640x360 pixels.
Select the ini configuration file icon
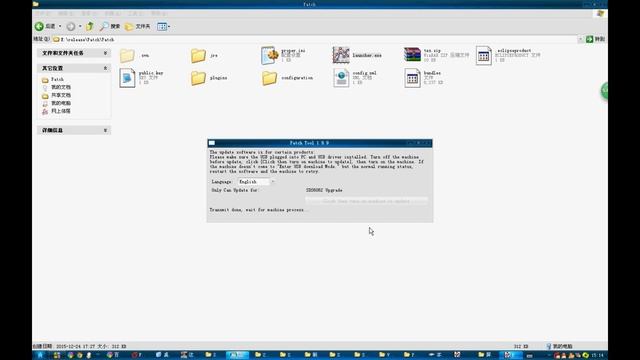269,56
